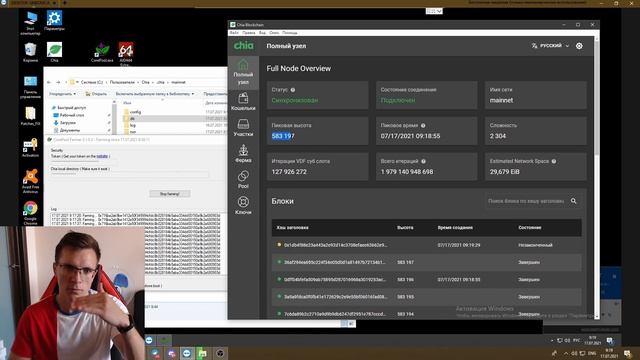Open the Файл menu in Chia
This screenshot has height=360, width=640.
(234, 33)
